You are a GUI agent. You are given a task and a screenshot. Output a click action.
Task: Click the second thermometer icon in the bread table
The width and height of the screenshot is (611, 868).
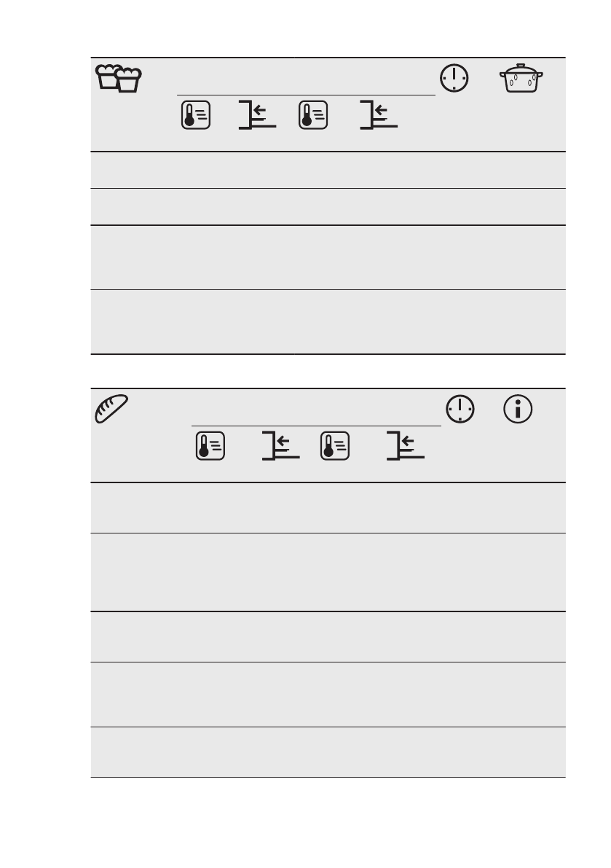[x=334, y=446]
